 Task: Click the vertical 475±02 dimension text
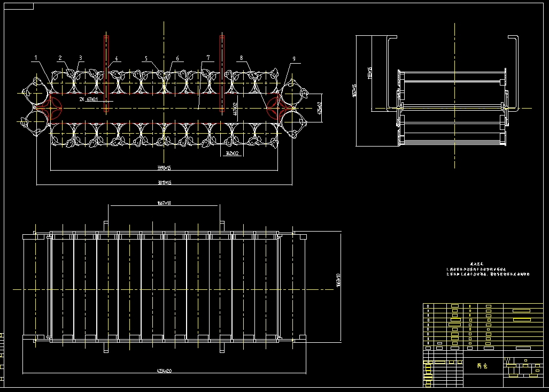[319, 108]
